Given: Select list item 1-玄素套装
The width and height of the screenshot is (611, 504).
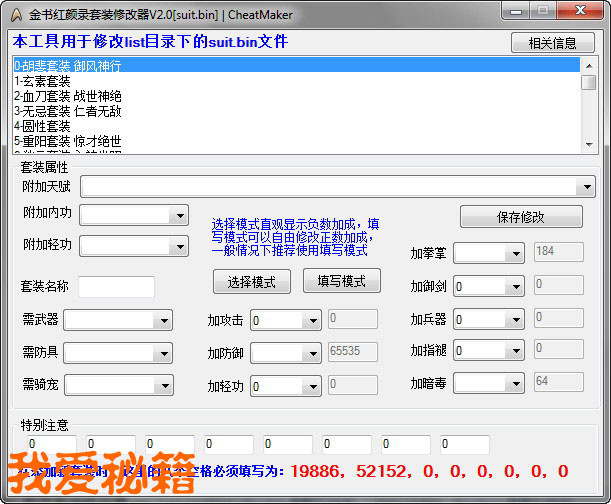Looking at the screenshot, I should (x=48, y=81).
